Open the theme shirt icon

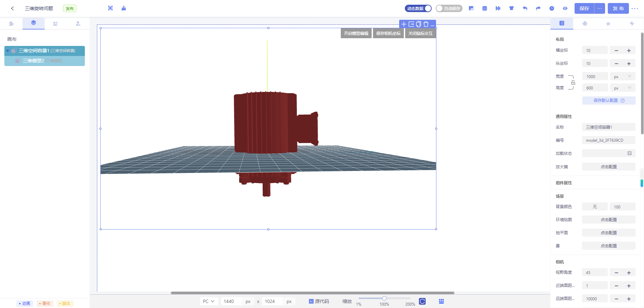512,8
